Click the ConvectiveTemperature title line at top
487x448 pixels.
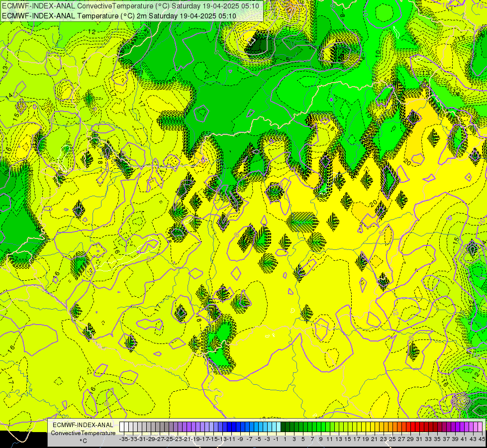point(130,6)
